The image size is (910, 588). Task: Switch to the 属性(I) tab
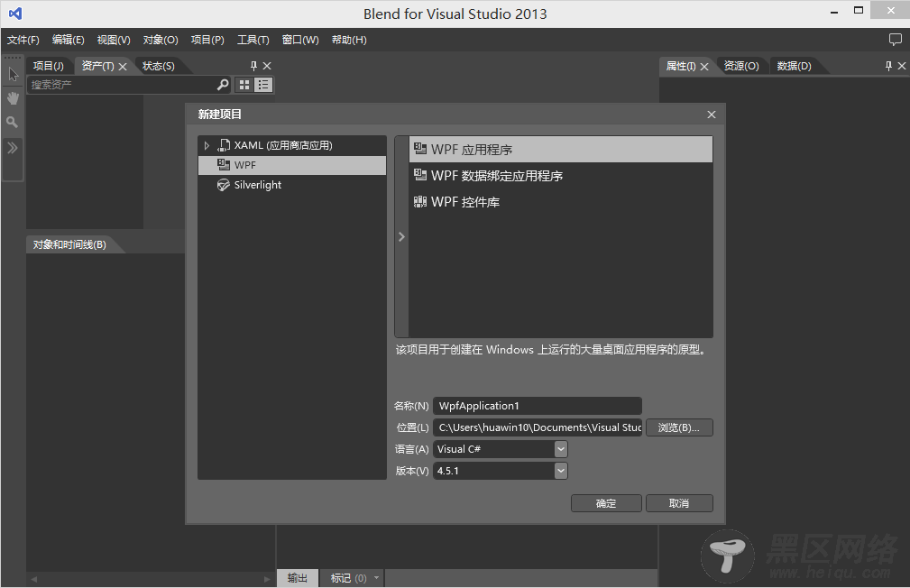[681, 66]
